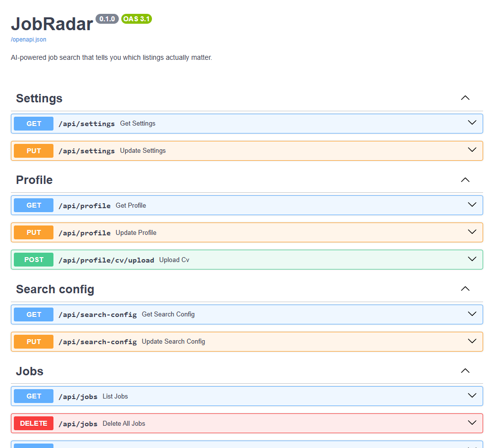The width and height of the screenshot is (492, 448).
Task: Expand PUT /api/search-config chevron
Action: click(472, 341)
